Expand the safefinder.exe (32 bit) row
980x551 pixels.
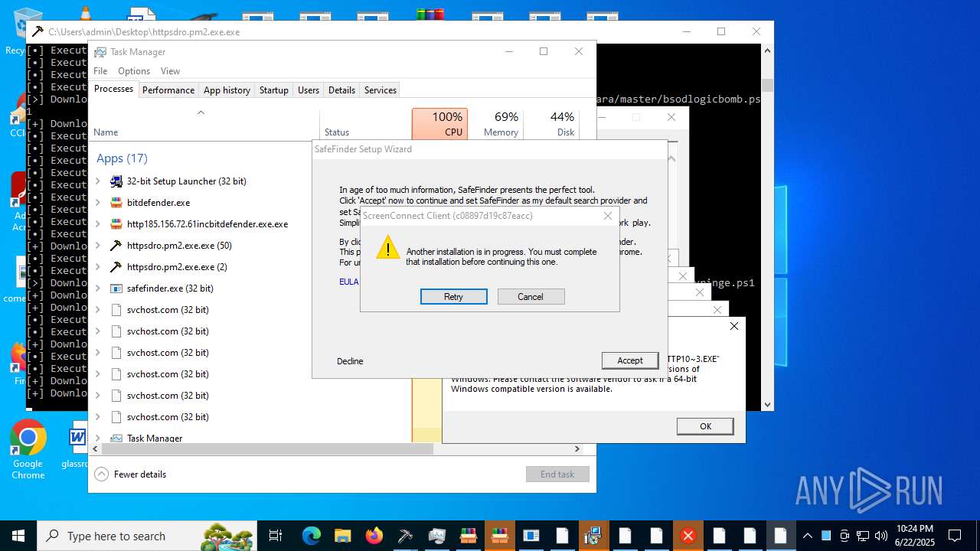click(97, 289)
